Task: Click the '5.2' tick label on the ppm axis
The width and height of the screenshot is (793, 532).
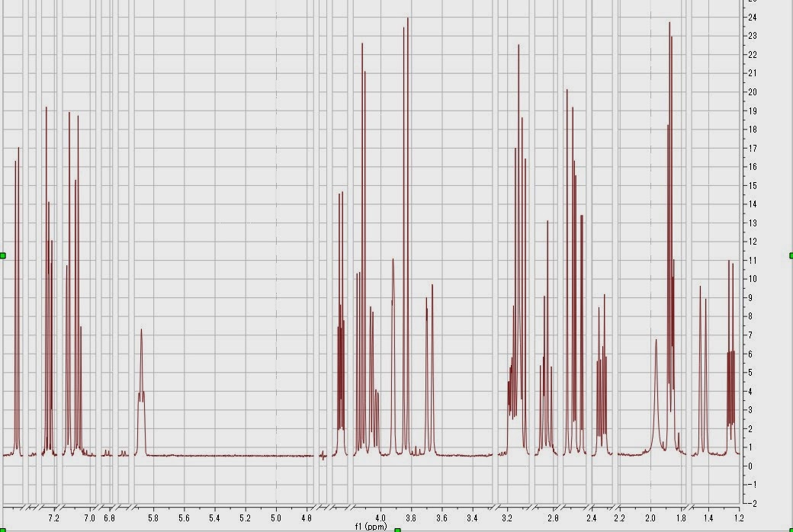Action: [x=246, y=518]
